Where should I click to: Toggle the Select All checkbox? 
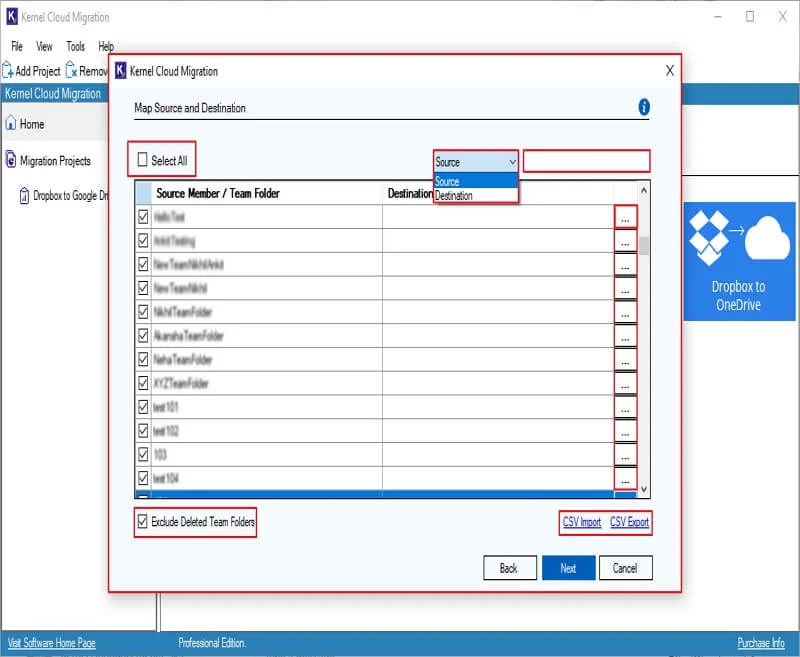[x=142, y=160]
